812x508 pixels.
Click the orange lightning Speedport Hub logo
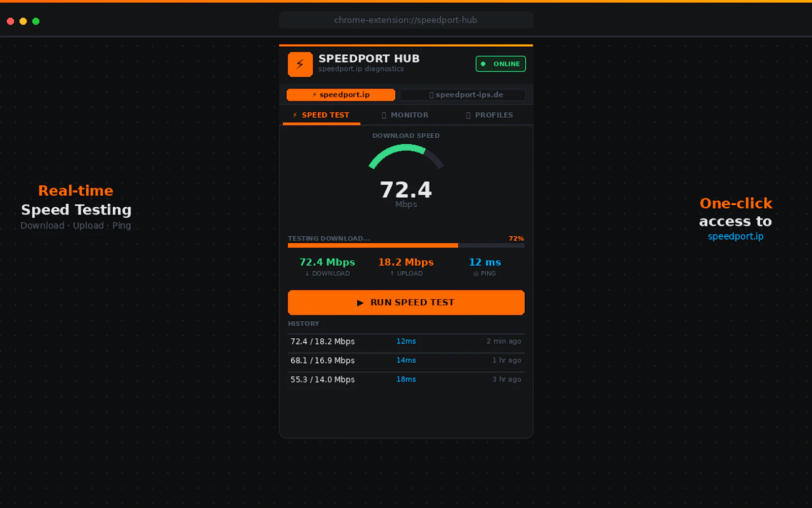pyautogui.click(x=300, y=65)
